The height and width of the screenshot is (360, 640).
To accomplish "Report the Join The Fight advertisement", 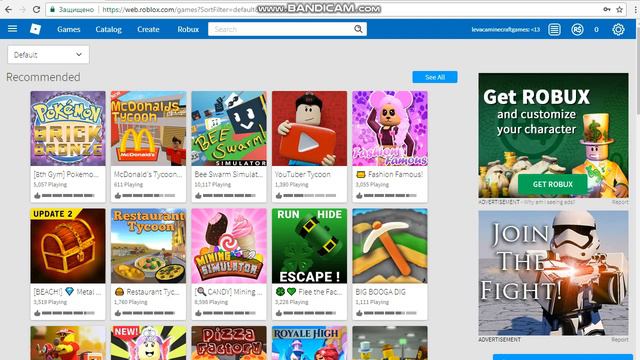I will [620, 340].
